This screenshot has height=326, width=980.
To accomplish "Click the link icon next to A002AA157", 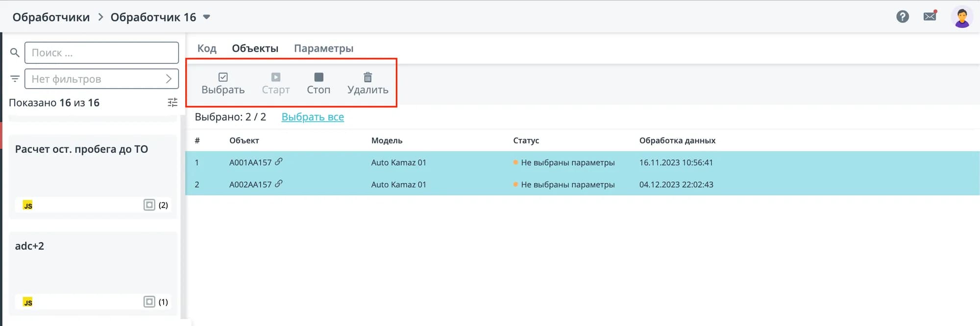I will 279,184.
